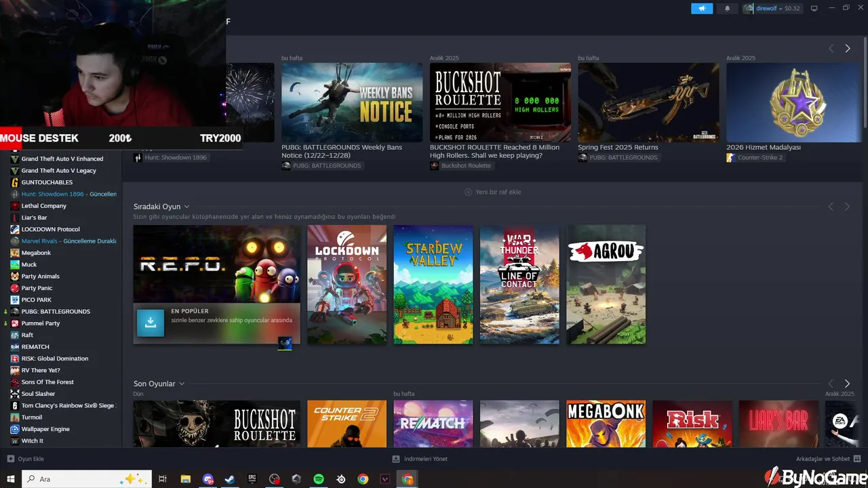This screenshot has width=868, height=488.
Task: Select Sons Of The Forest in sidebar
Action: pos(47,382)
